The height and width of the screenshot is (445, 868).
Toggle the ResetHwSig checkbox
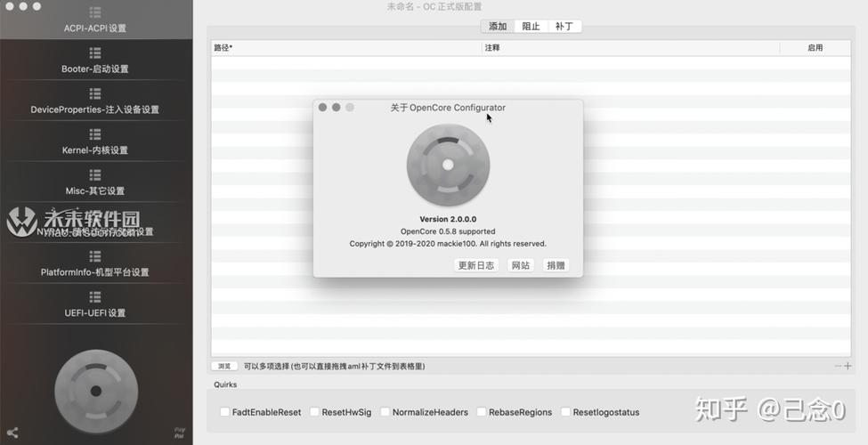pos(314,412)
